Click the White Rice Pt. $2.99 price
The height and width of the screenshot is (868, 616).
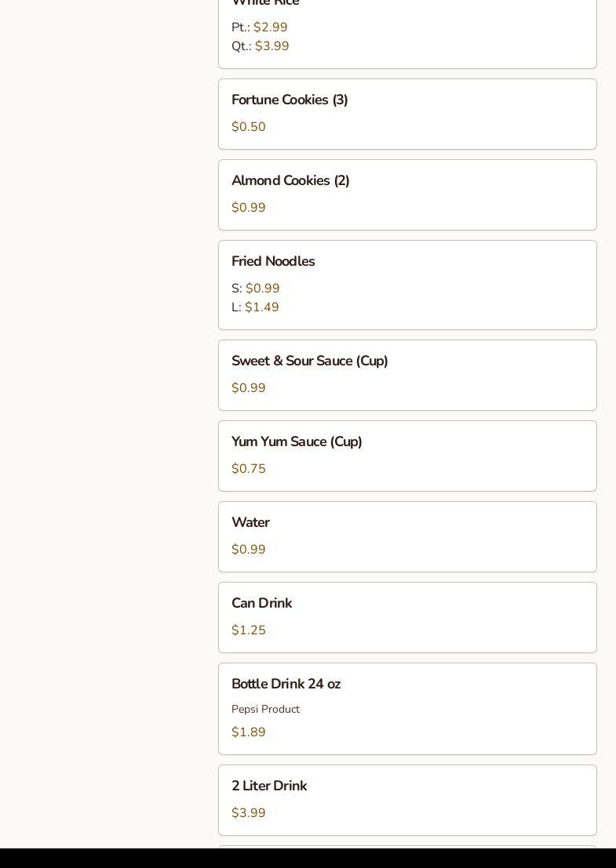(x=271, y=27)
